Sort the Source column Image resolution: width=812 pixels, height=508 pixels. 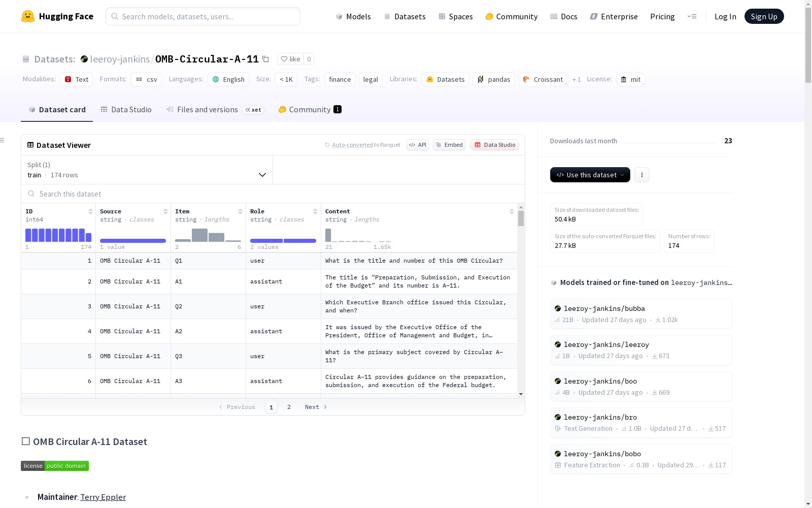click(165, 211)
